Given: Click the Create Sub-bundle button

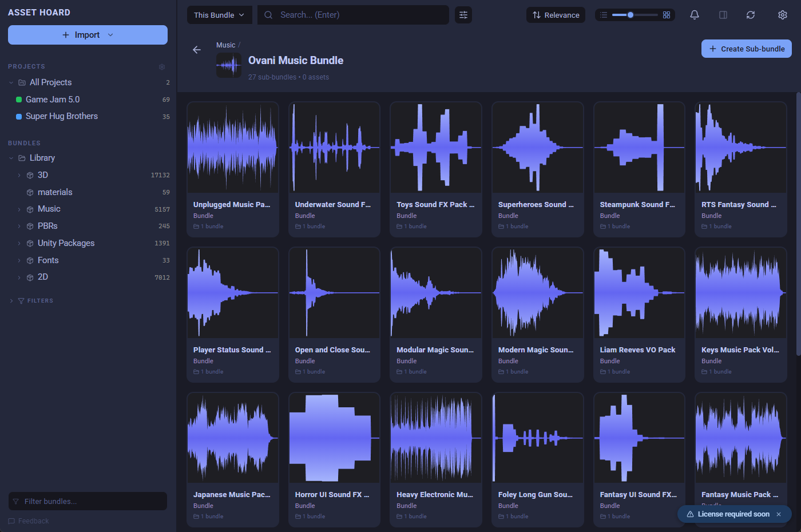Looking at the screenshot, I should (x=747, y=49).
